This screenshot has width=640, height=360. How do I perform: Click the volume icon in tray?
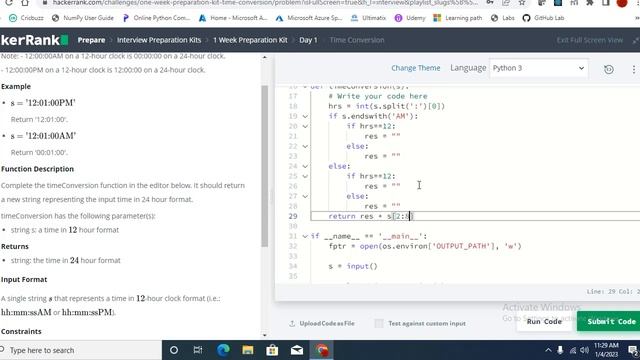(x=584, y=350)
